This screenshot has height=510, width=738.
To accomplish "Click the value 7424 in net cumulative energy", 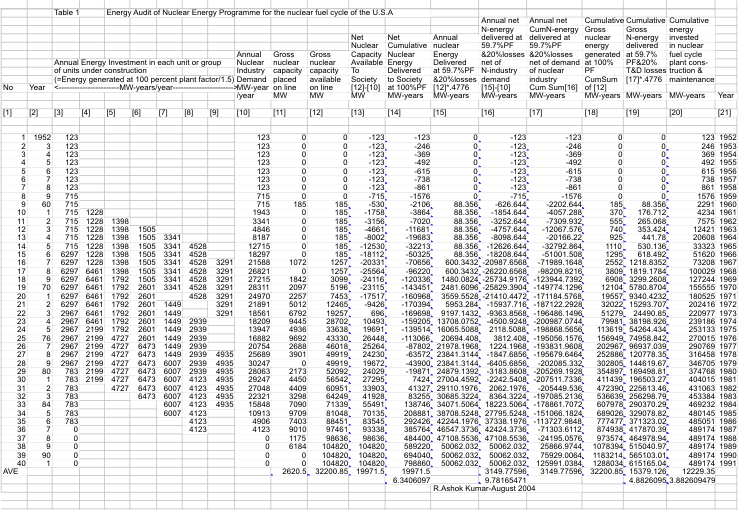I will tap(421, 380).
